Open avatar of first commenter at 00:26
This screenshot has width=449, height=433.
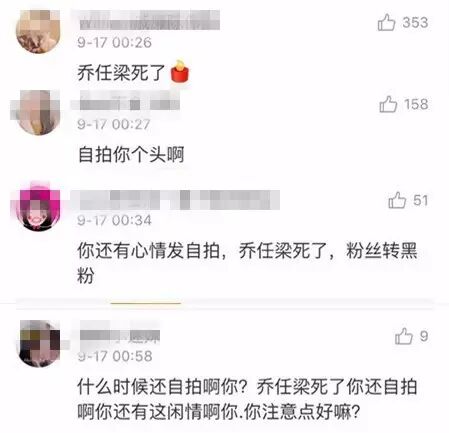click(x=38, y=31)
